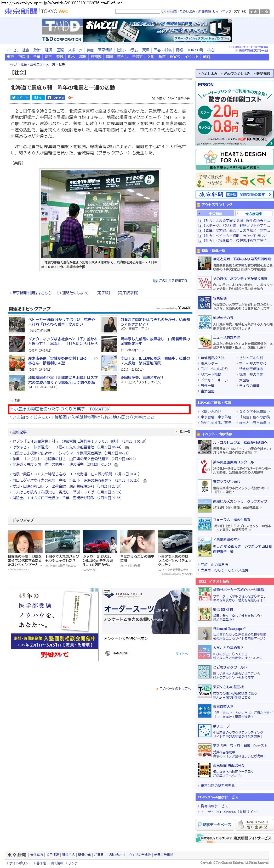Screen dimensions: 274x868
Task: Select the 動画 tab in blue bar
Action: click(x=206, y=57)
